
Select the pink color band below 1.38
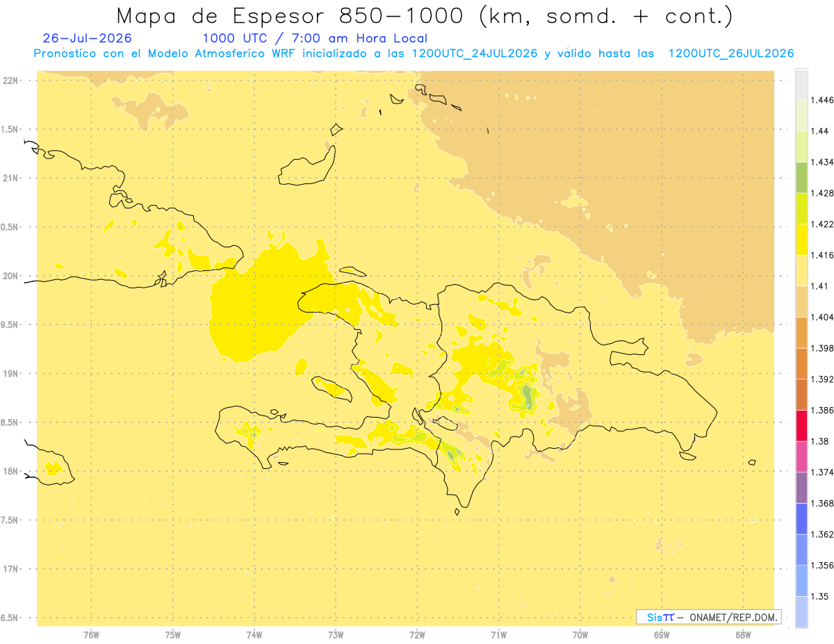(801, 456)
